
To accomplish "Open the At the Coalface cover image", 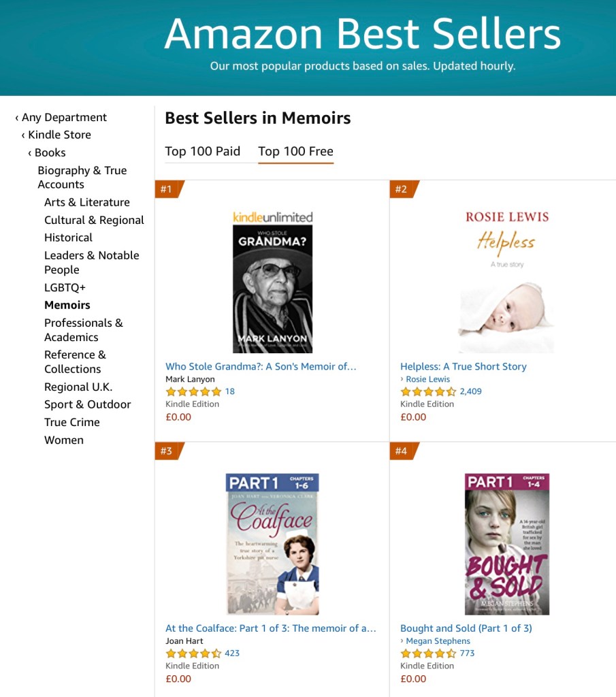I will click(272, 544).
